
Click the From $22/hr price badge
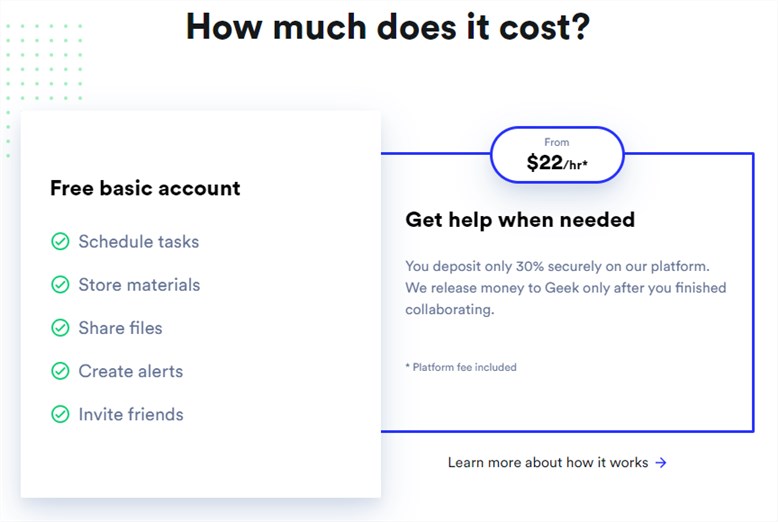(x=557, y=155)
